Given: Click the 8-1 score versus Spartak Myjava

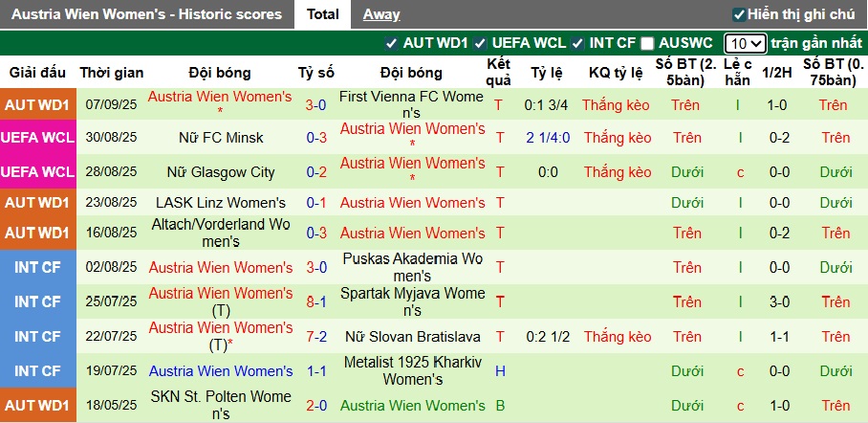Looking at the screenshot, I should 316,301.
